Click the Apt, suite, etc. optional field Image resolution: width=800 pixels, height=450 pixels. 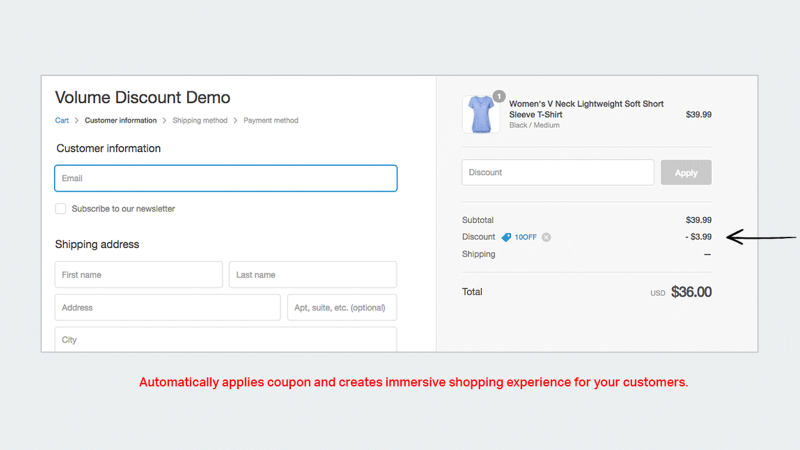(342, 308)
